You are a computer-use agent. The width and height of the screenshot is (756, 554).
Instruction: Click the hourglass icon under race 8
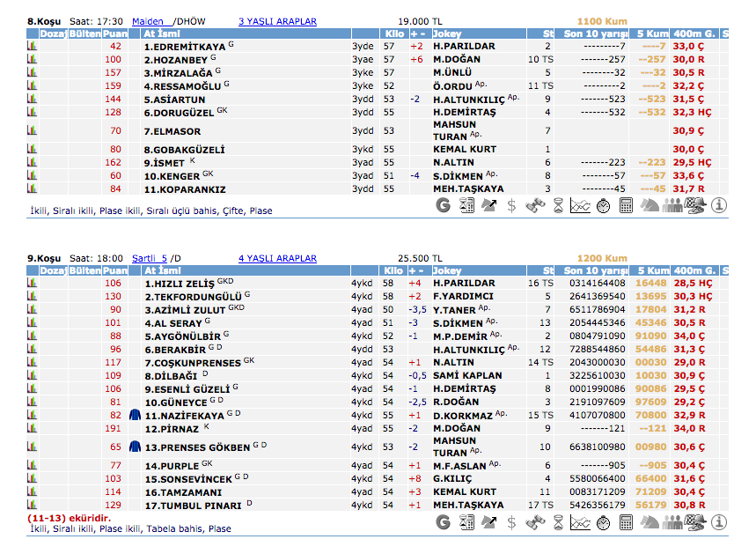(557, 206)
